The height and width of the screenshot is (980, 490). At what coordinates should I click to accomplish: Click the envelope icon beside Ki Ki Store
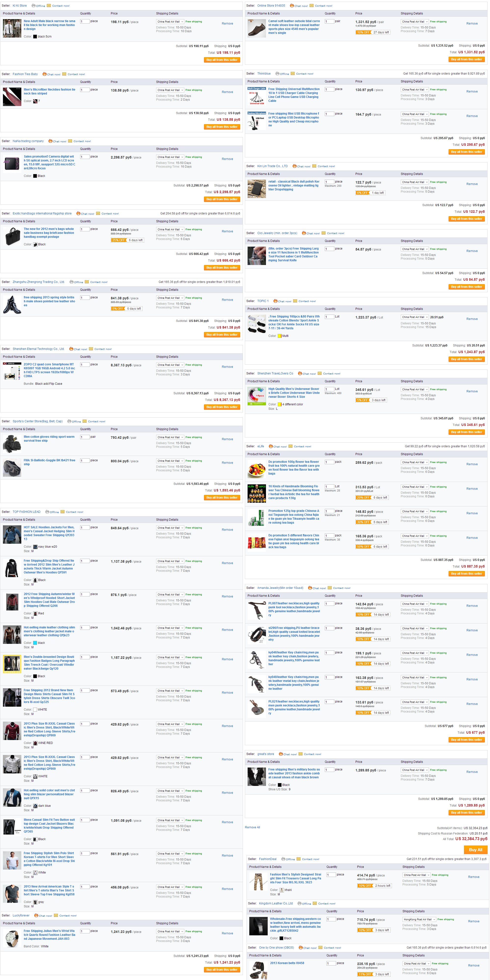pos(49,6)
